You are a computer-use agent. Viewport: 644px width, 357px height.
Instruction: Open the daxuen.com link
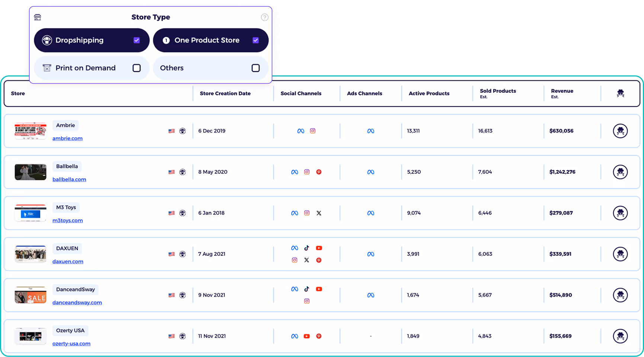68,261
